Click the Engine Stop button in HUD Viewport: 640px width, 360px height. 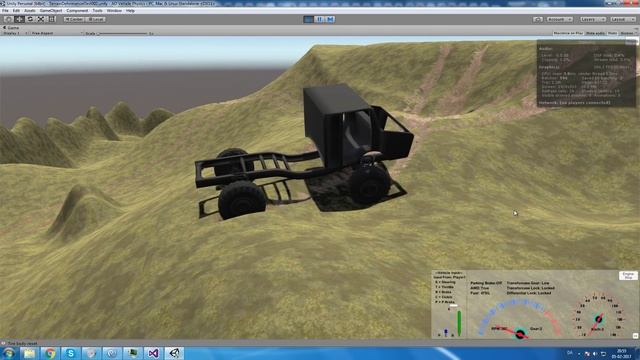[x=628, y=276]
